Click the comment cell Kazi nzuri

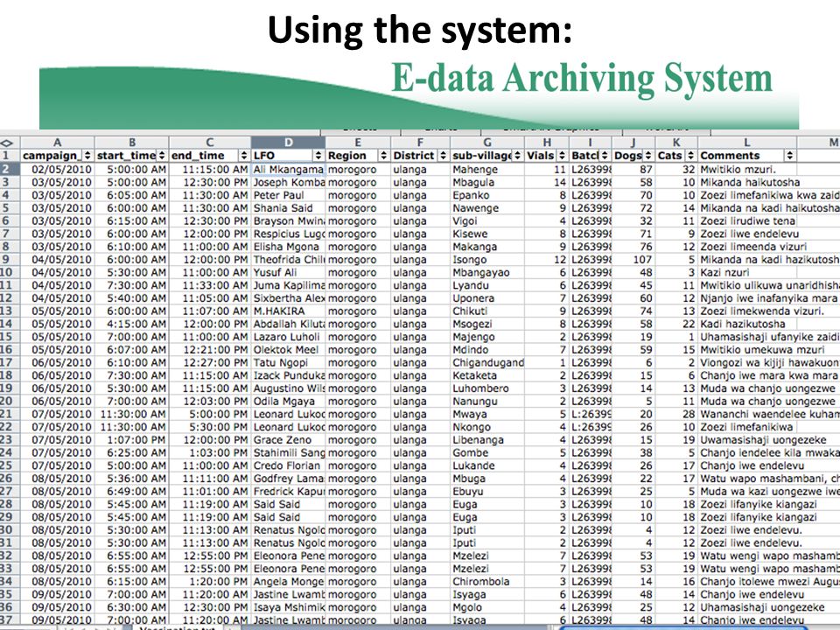747,272
